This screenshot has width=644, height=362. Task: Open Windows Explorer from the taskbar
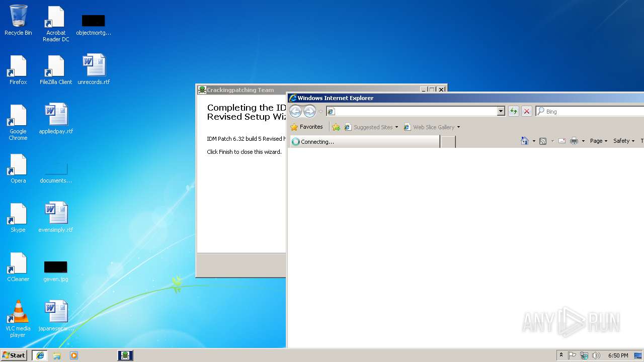[57, 355]
